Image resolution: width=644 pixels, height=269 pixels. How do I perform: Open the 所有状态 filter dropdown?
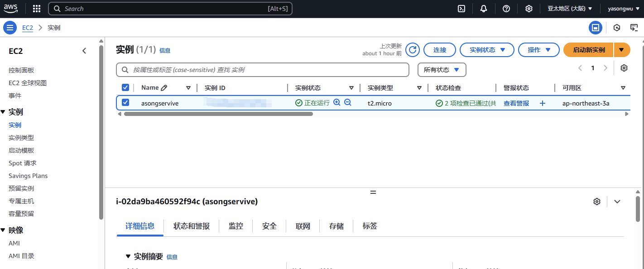442,70
